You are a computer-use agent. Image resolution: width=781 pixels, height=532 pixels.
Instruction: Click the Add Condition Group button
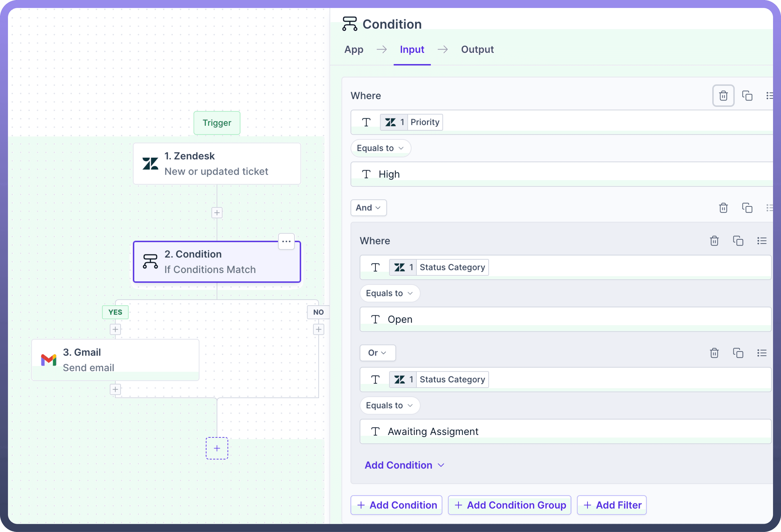click(x=509, y=505)
